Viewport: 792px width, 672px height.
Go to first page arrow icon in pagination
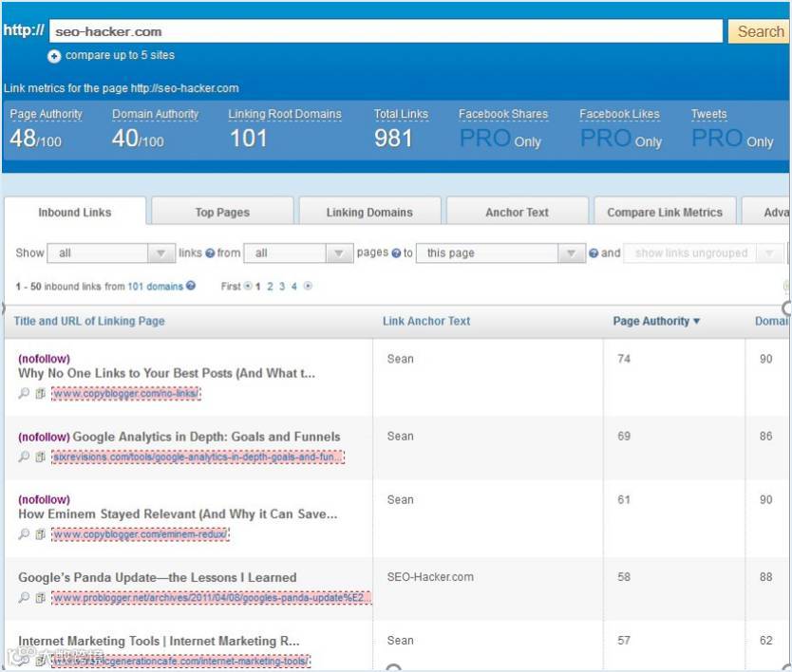(248, 287)
